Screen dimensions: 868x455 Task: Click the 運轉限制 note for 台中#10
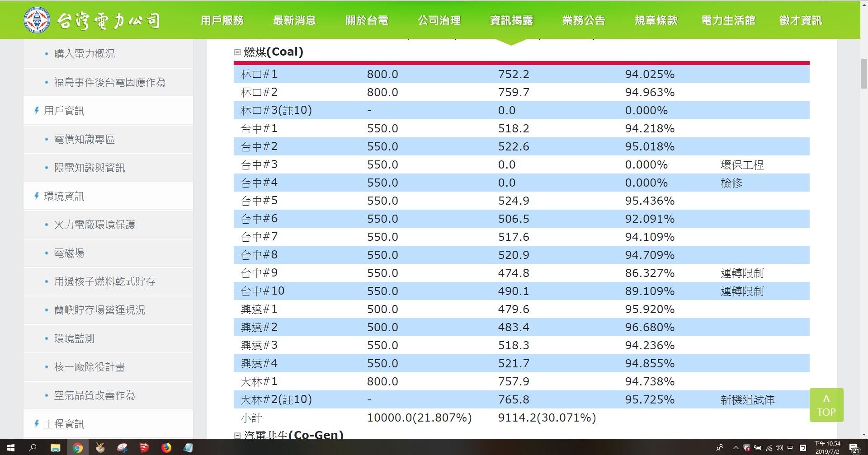pos(742,291)
